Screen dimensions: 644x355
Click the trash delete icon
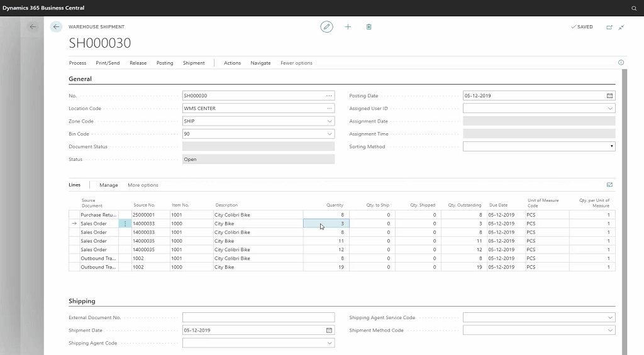369,26
